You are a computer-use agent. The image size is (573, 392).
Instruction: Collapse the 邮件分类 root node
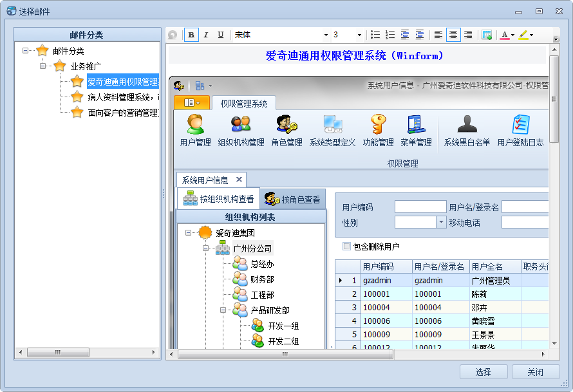coord(25,50)
